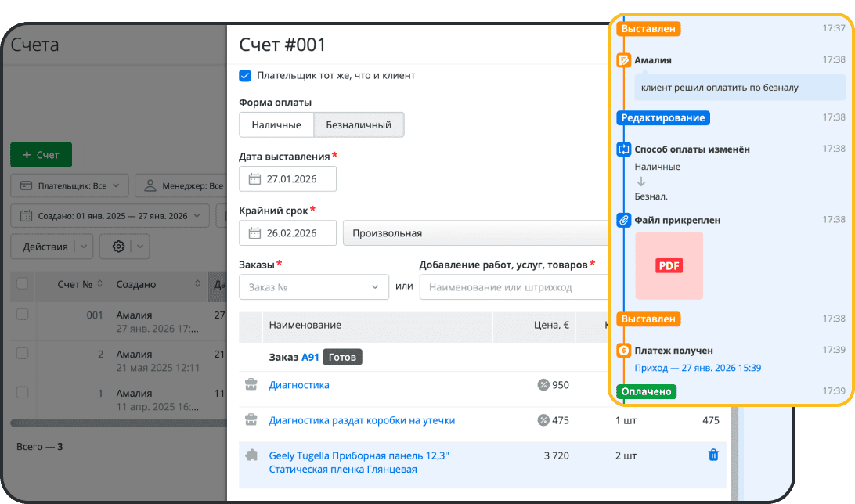Click the Способ оплаты изменён event icon
855x504 pixels.
(x=624, y=149)
